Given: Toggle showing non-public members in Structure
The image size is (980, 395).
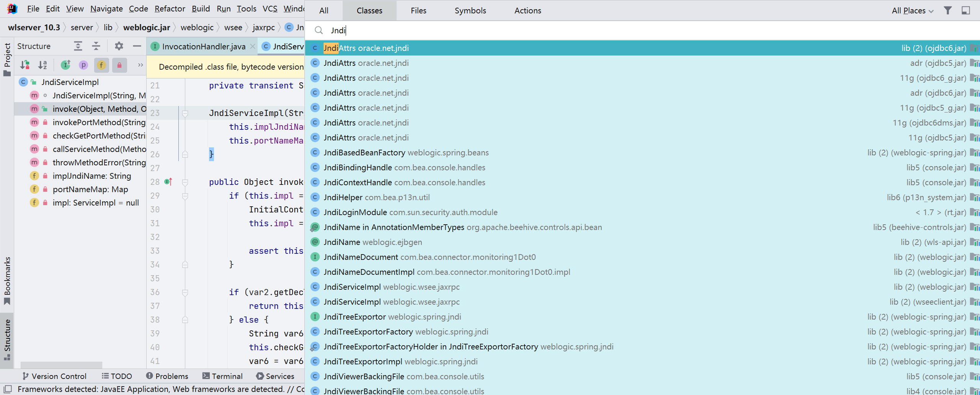Looking at the screenshot, I should [x=119, y=65].
